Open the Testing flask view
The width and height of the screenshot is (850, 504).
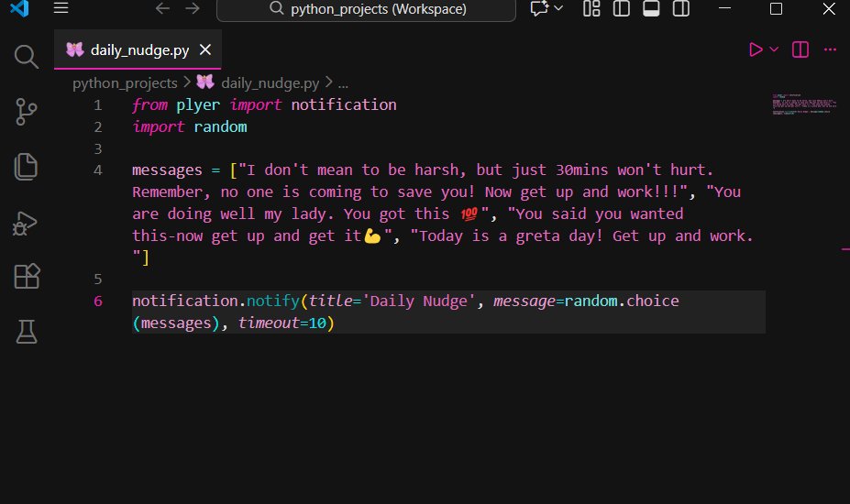point(26,331)
